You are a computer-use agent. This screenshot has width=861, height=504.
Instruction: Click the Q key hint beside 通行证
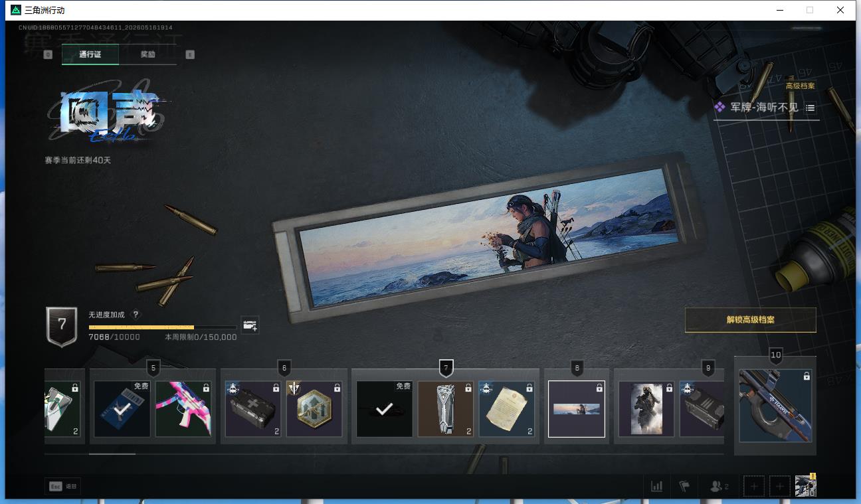click(48, 54)
